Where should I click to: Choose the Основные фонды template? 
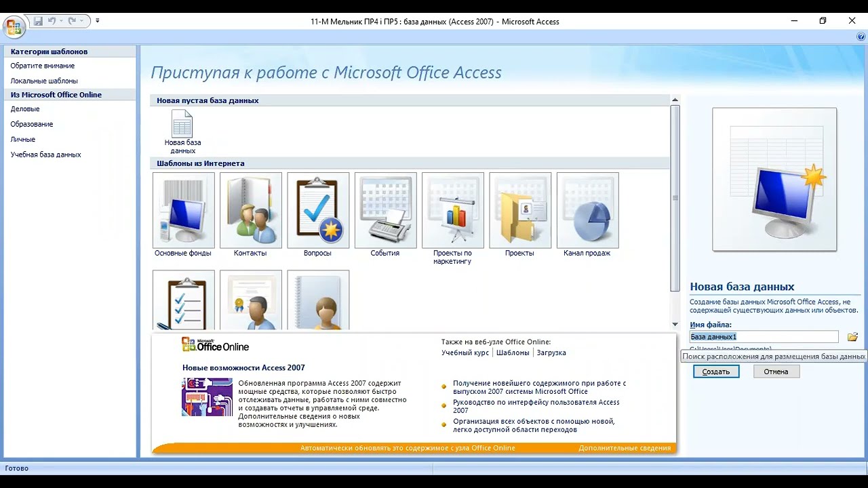pos(183,215)
